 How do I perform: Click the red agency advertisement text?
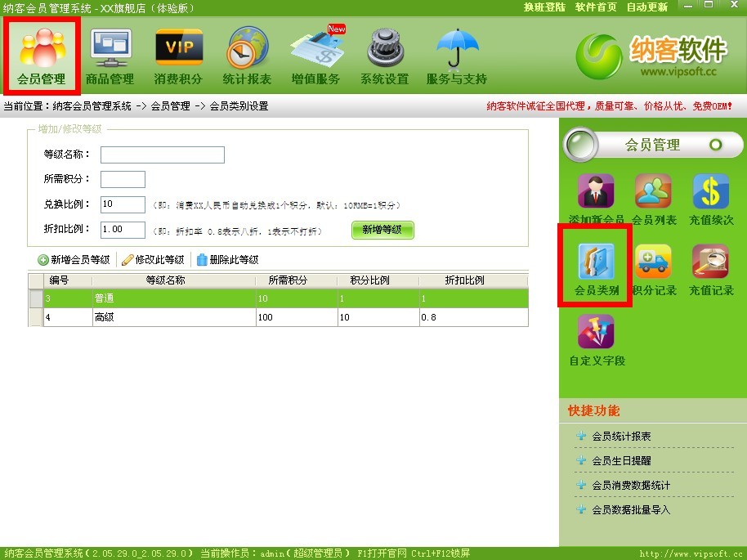[610, 105]
